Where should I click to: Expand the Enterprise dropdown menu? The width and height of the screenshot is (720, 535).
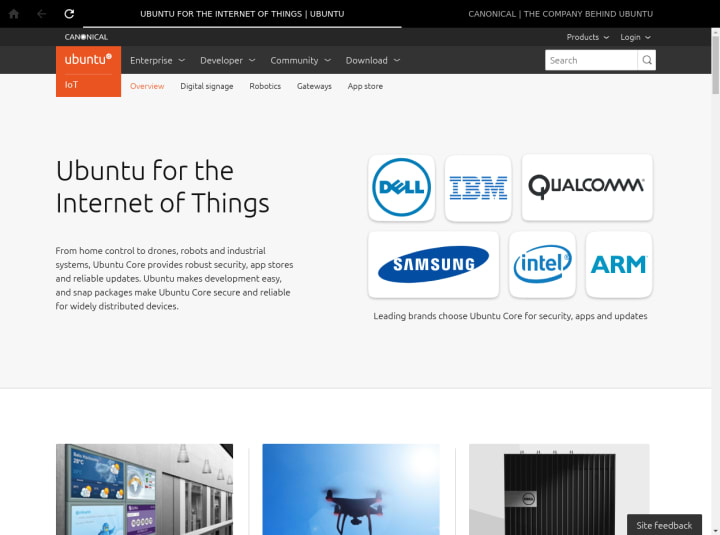[157, 60]
